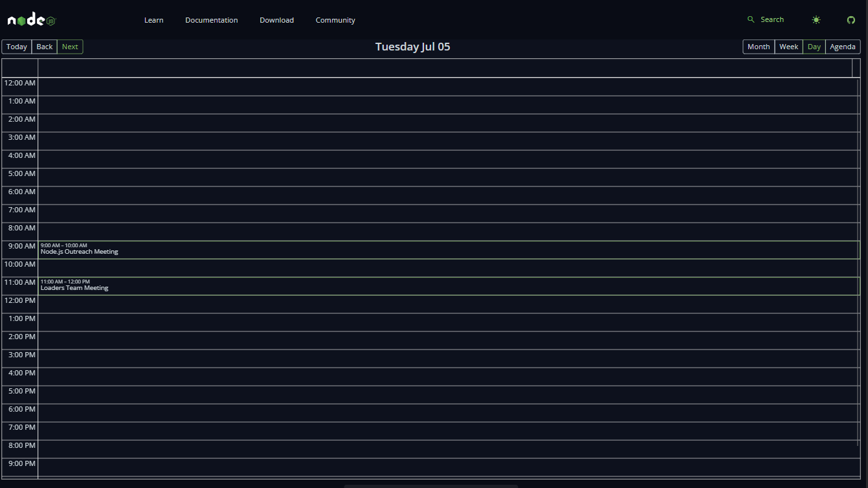Go Back one day
The image size is (868, 488).
tap(45, 47)
